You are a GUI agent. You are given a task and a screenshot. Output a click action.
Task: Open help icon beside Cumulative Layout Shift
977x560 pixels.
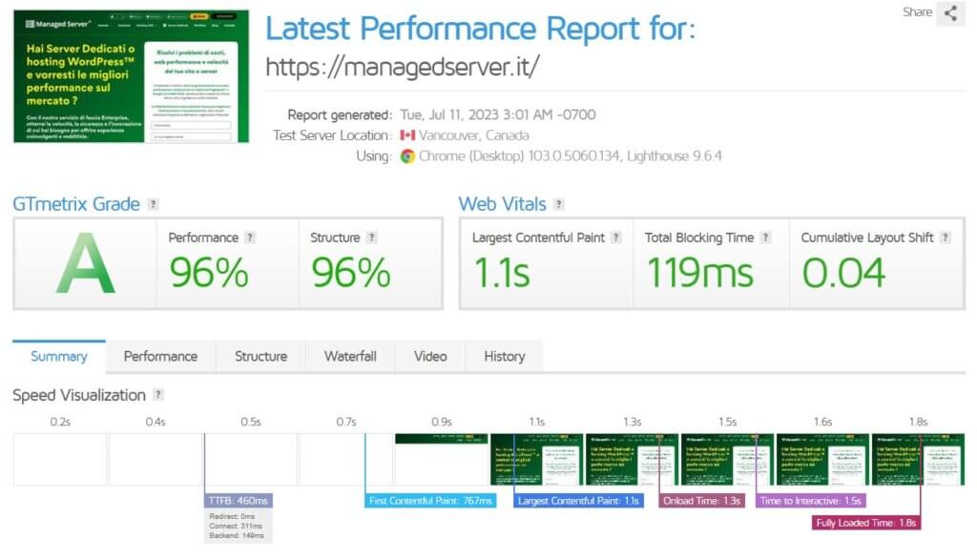click(x=946, y=238)
